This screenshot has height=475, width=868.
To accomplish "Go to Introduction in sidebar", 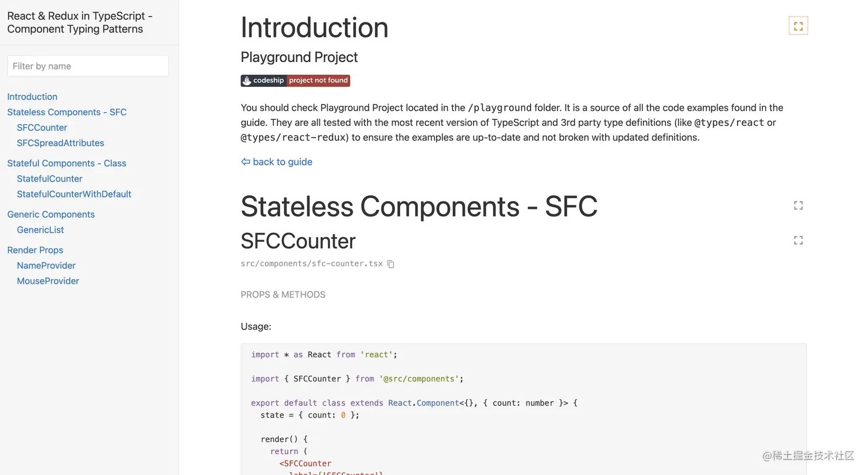I will click(32, 96).
